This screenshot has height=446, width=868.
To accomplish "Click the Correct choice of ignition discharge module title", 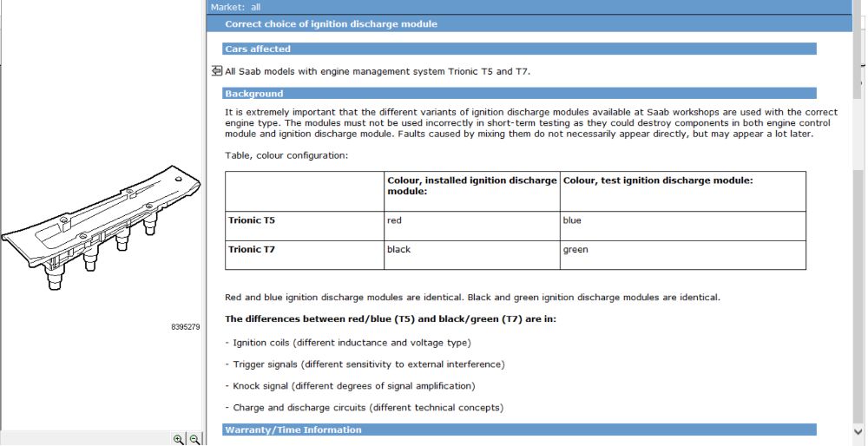I will coord(331,23).
